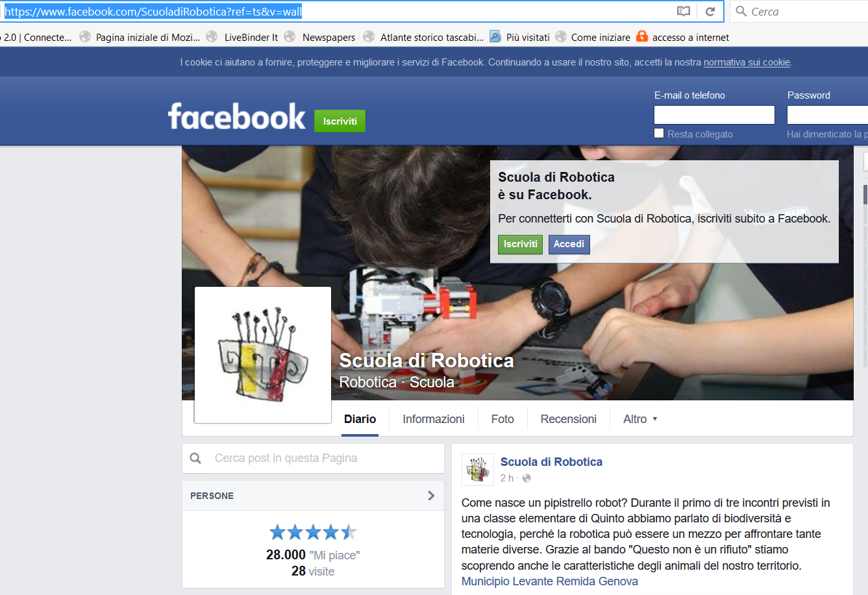Open the Newspapers bookmark

[320, 37]
